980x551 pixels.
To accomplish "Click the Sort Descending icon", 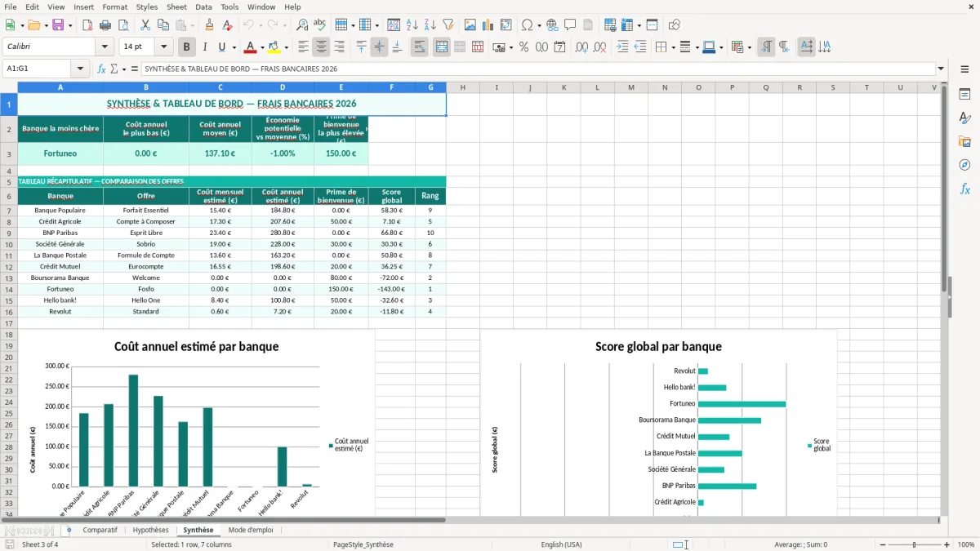I will [x=430, y=25].
